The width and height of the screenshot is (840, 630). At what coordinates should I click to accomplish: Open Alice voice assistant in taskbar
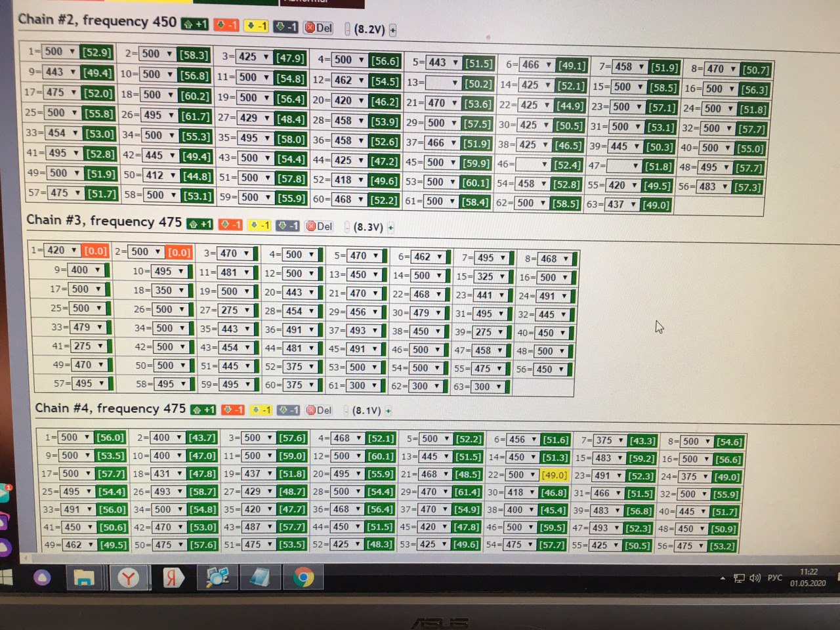coord(42,578)
